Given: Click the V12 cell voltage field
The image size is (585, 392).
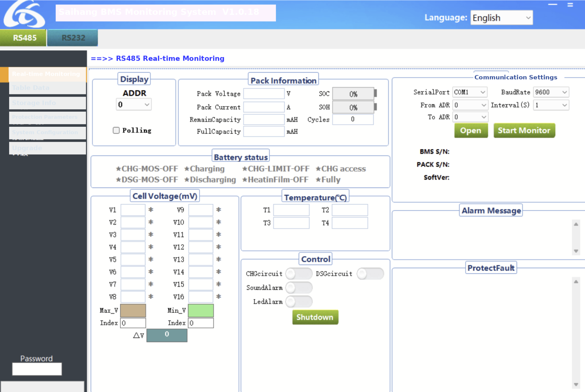Looking at the screenshot, I should click(x=201, y=247).
